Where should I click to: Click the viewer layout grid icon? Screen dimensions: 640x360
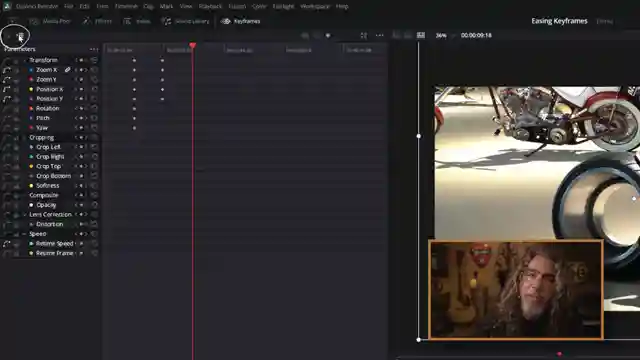tap(421, 36)
